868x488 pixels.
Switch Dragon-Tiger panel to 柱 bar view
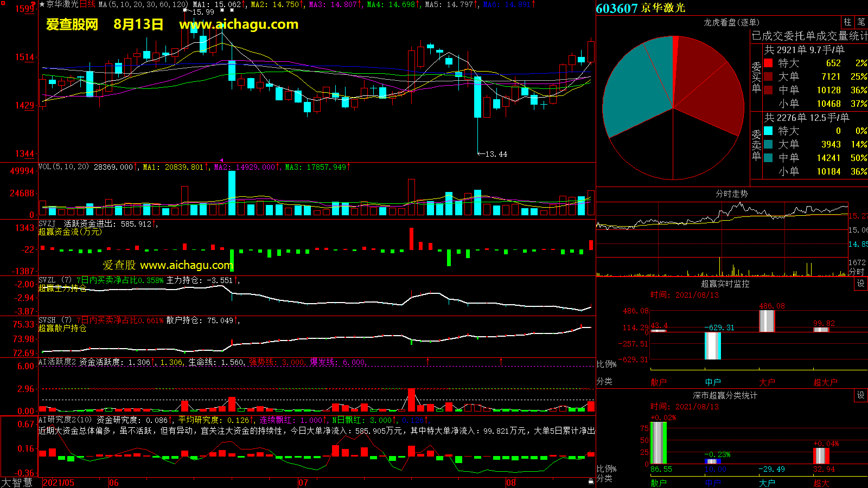(x=847, y=22)
